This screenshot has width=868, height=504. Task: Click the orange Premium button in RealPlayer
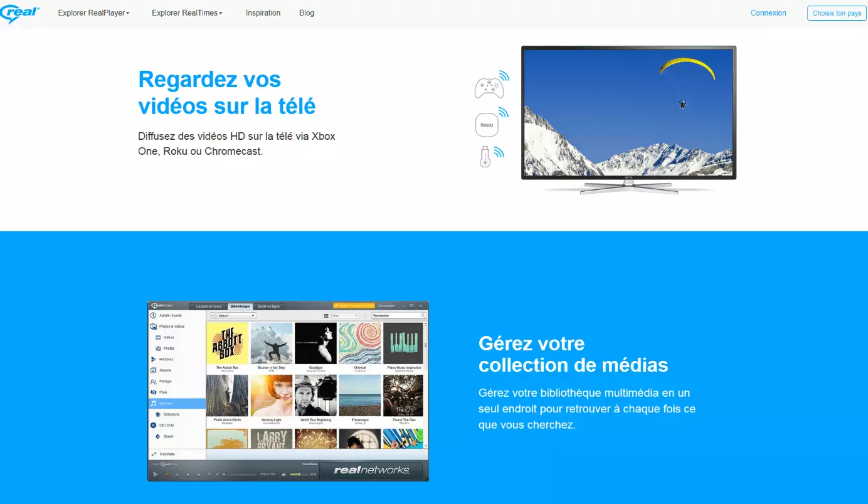354,306
